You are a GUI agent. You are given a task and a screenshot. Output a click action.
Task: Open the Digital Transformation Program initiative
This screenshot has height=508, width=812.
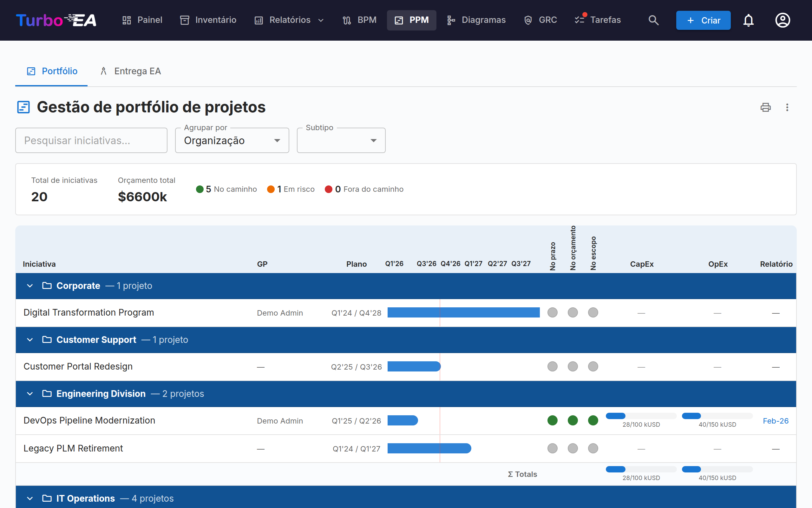pyautogui.click(x=88, y=312)
